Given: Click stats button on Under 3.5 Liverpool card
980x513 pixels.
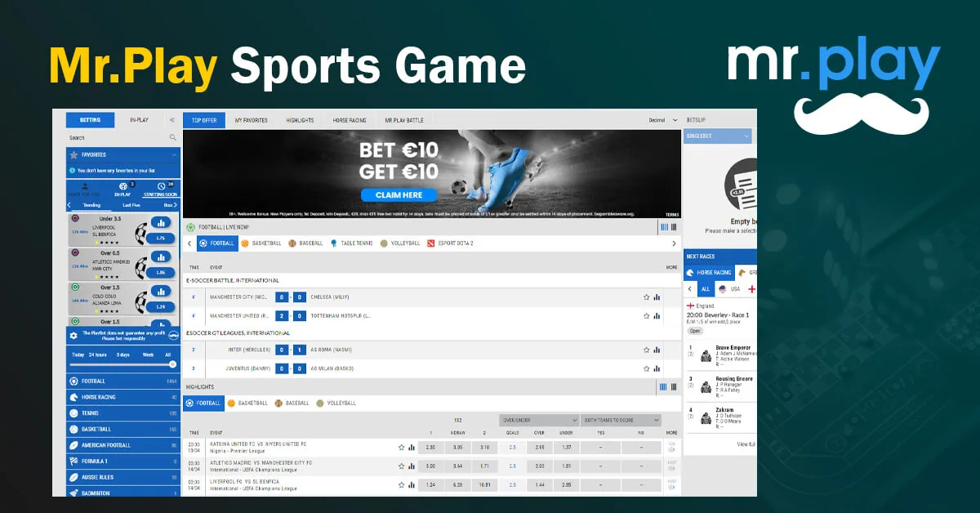Looking at the screenshot, I should tap(161, 223).
